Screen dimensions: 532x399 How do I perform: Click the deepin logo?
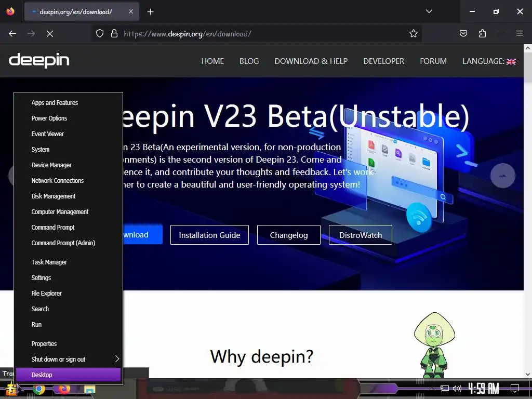[x=39, y=61]
